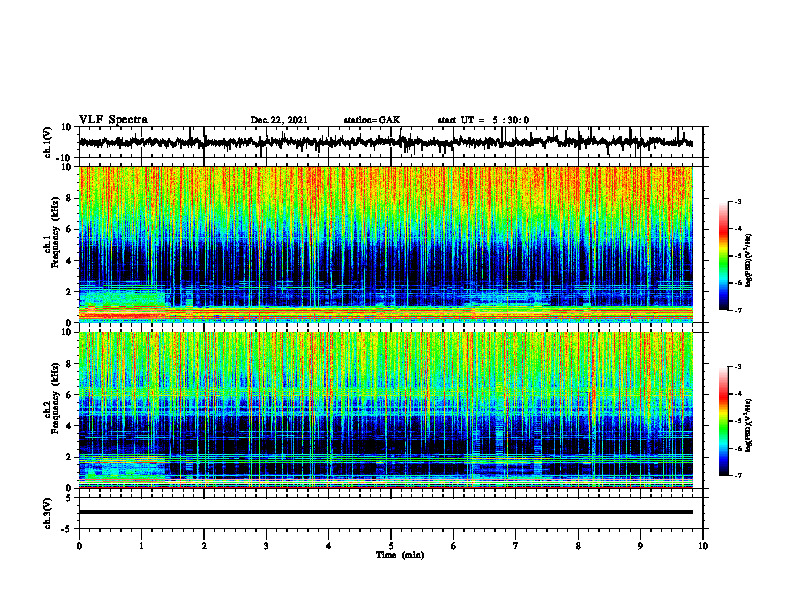The image size is (792, 612).
Task: Click the ch.1 frequency tick label "4"
Action: point(70,261)
